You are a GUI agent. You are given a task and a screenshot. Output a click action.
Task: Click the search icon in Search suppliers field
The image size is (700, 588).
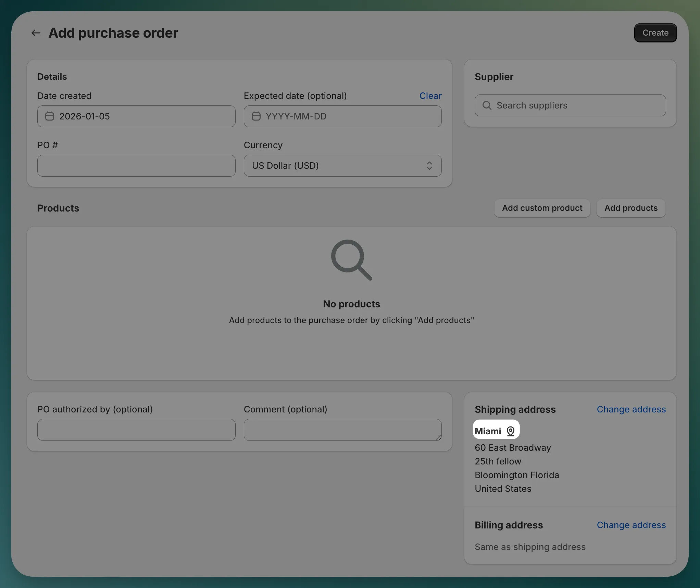[x=487, y=105]
